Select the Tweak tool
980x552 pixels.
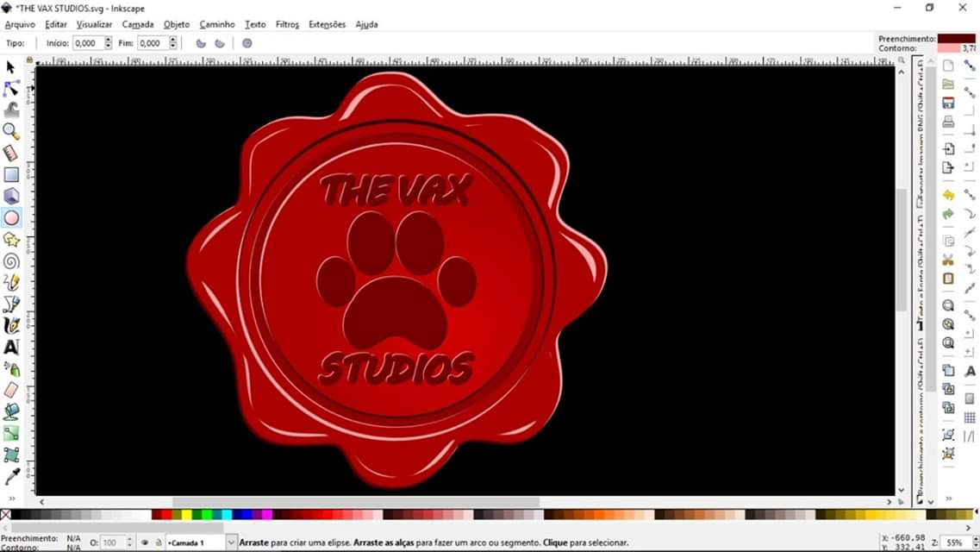[10, 110]
